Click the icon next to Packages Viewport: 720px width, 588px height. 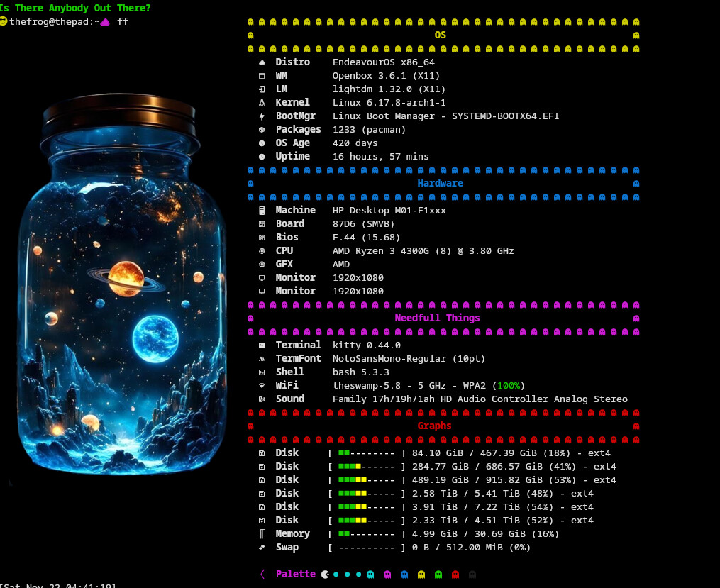[x=261, y=130]
